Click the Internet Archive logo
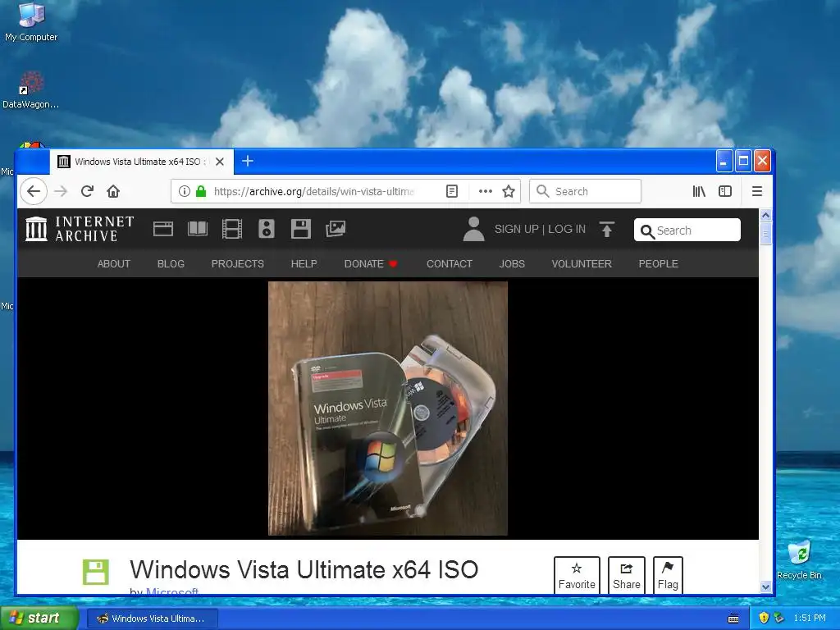The width and height of the screenshot is (840, 630). point(80,229)
